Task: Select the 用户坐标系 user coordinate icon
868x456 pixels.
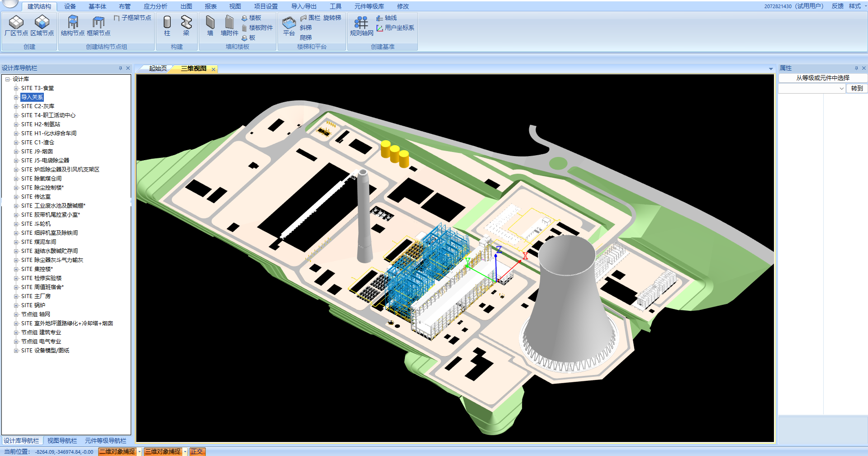Action: 380,28
